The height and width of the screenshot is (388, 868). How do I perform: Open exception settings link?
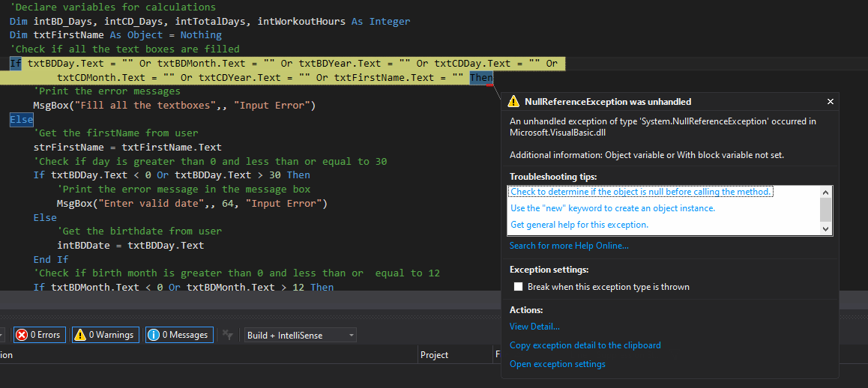[x=557, y=364]
